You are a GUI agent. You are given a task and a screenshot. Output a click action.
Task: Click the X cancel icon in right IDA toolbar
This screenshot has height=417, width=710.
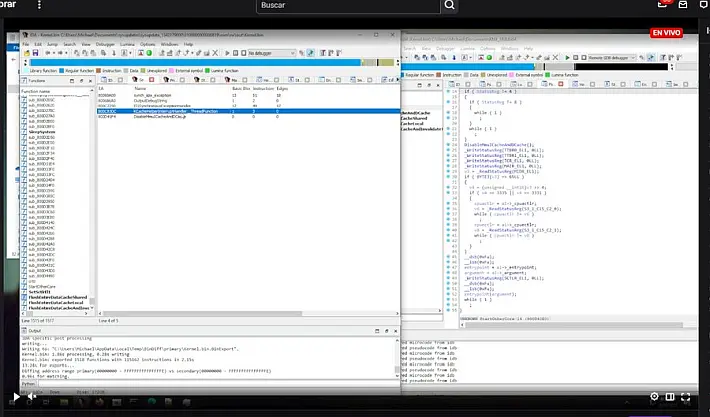[555, 58]
